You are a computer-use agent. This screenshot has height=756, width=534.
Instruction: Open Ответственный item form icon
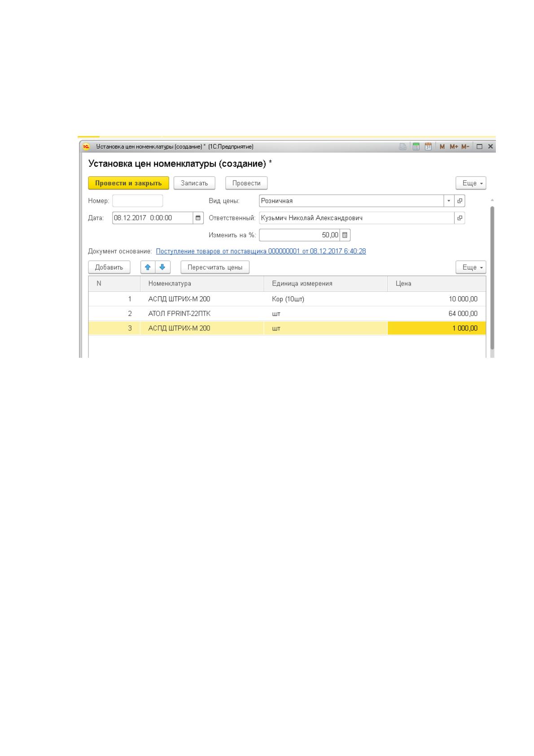pos(460,218)
